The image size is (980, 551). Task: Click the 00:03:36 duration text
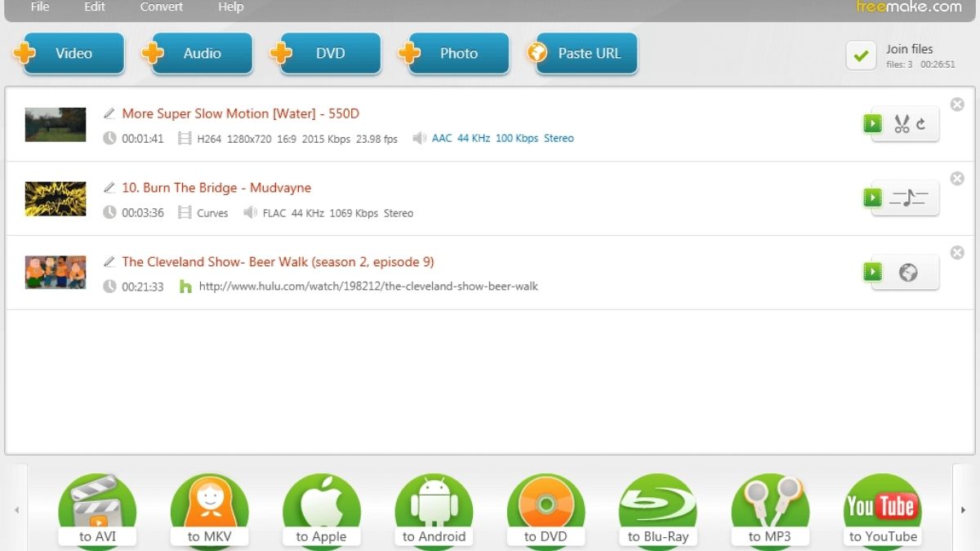coord(143,213)
